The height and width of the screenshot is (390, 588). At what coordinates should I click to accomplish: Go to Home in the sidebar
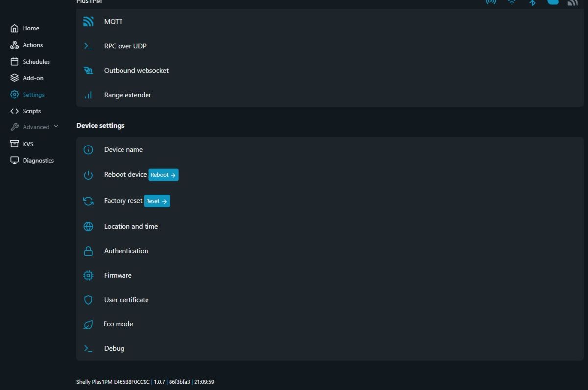click(x=30, y=28)
